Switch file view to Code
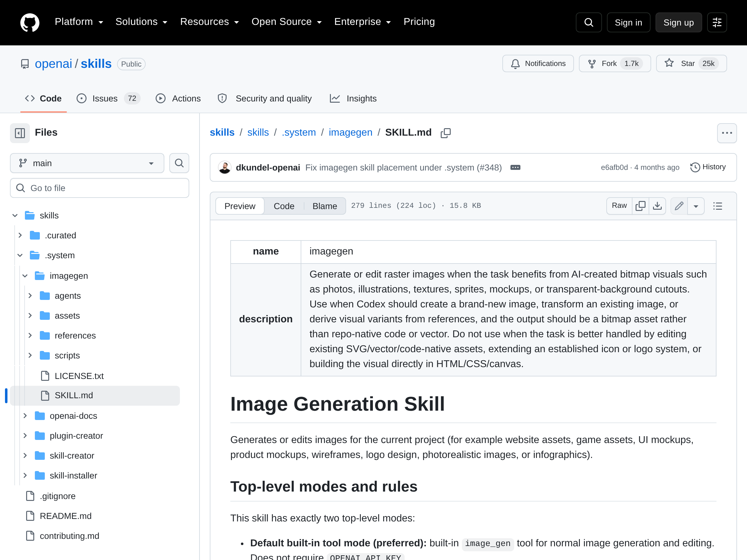Viewport: 747px width, 560px height. (x=284, y=206)
